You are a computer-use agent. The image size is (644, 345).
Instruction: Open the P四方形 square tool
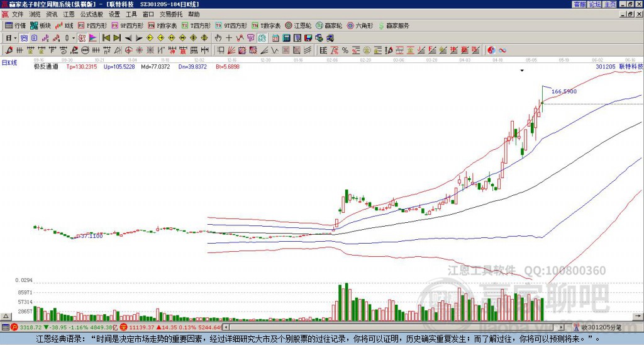92,26
